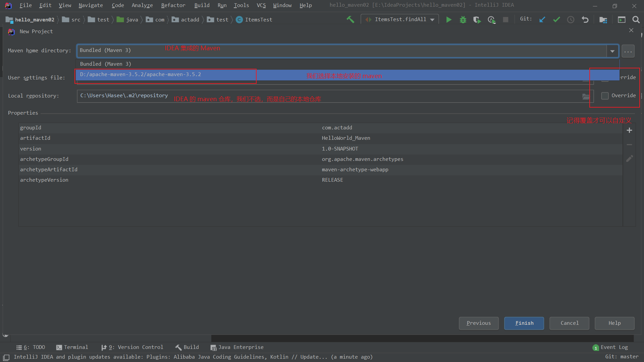Image resolution: width=644 pixels, height=362 pixels.
Task: Click the green Run button
Action: [x=448, y=20]
